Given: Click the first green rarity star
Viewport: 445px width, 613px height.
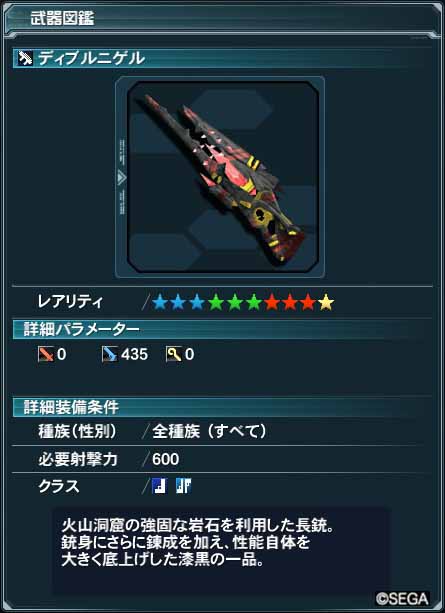Looking at the screenshot, I should coord(215,302).
